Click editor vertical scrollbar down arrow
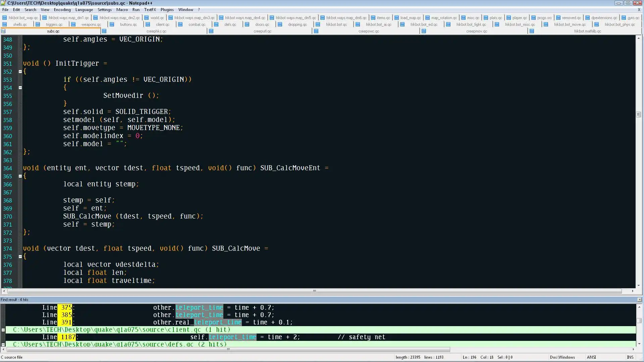Image resolution: width=644 pixels, height=362 pixels. click(639, 285)
